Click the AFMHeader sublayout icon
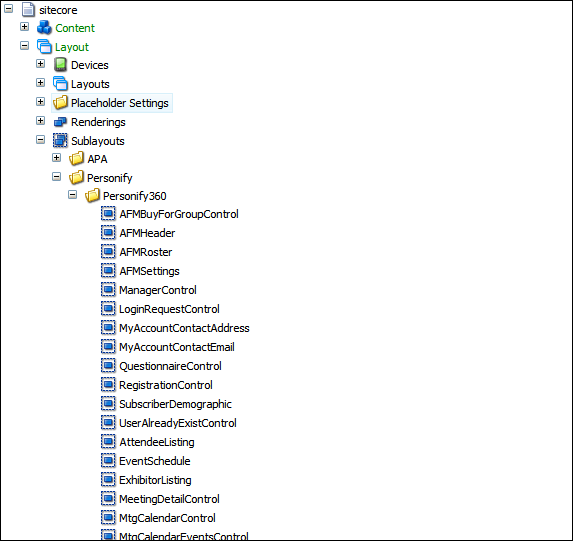This screenshot has width=573, height=541. click(108, 232)
